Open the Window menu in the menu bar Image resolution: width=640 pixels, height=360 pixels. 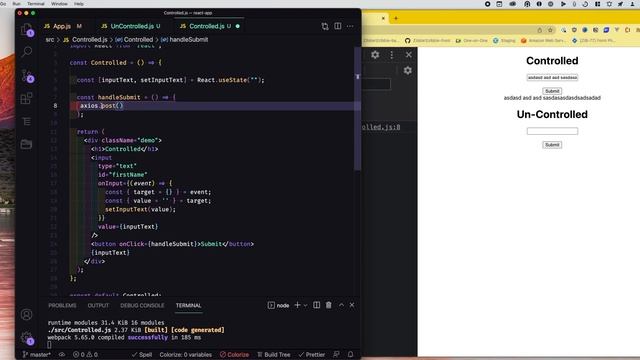[x=59, y=4]
